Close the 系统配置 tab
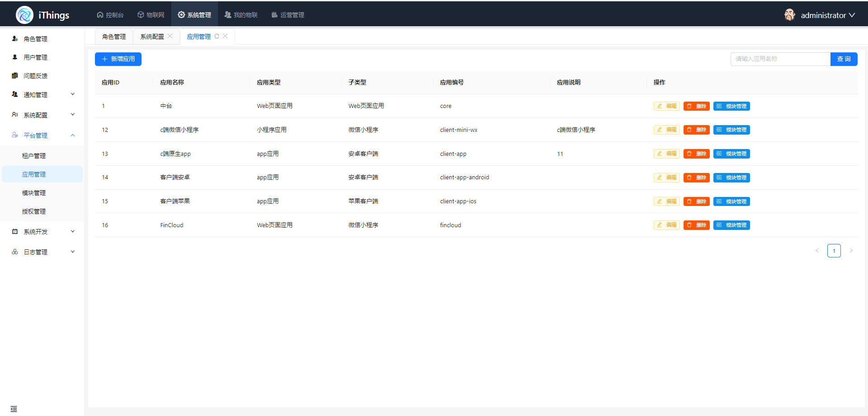The height and width of the screenshot is (416, 868). [x=170, y=36]
